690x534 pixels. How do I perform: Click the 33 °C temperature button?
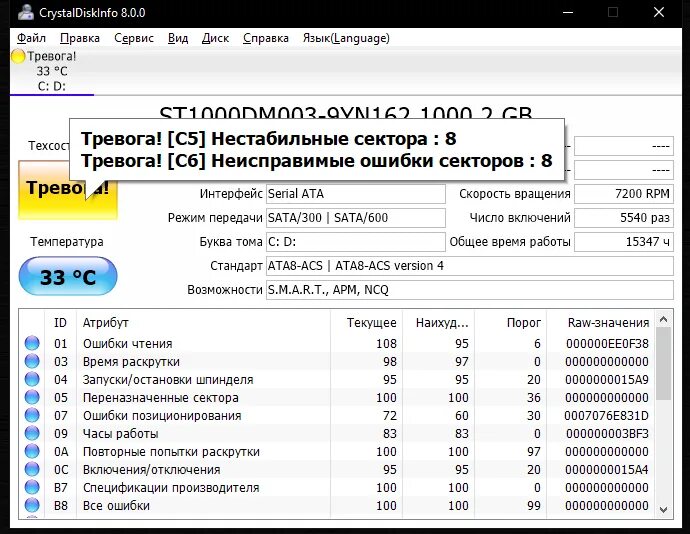click(x=68, y=276)
